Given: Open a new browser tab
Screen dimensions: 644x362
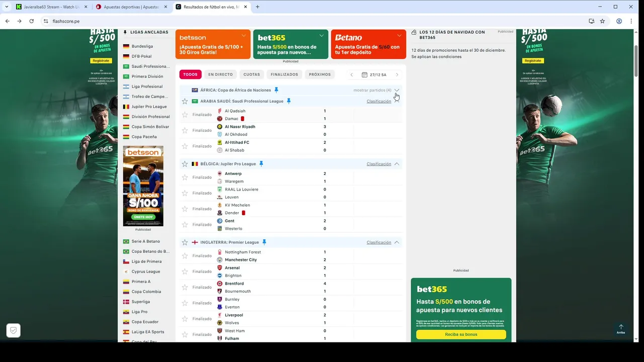Looking at the screenshot, I should [258, 7].
